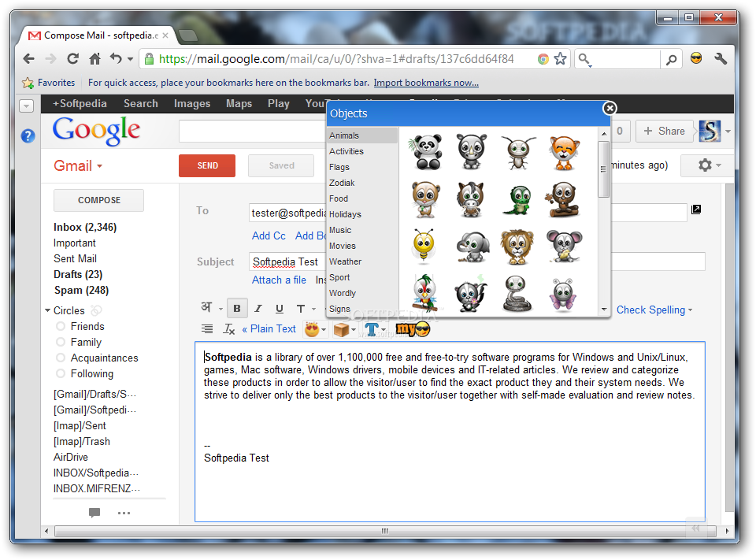
Task: Insert the rhino emoticon
Action: coord(472,152)
